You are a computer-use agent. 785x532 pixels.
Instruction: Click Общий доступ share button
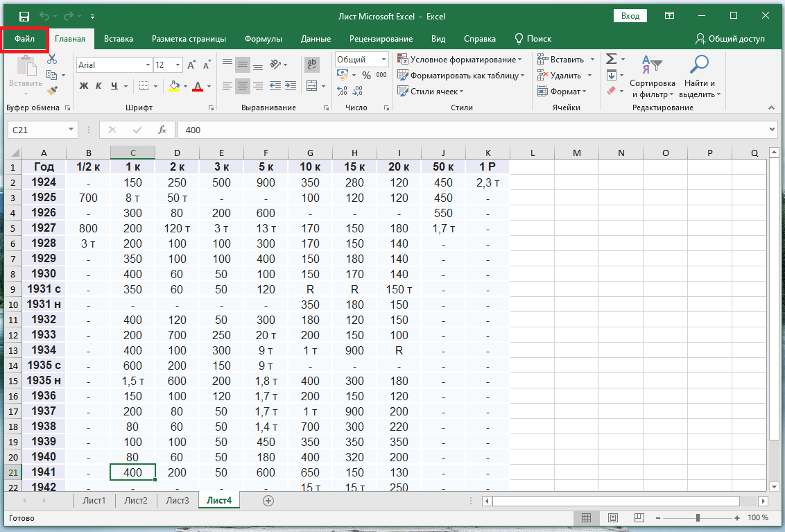[730, 39]
